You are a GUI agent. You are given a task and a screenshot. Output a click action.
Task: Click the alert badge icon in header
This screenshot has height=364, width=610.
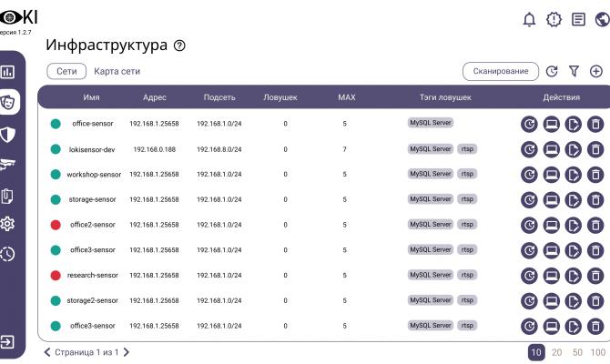[554, 19]
